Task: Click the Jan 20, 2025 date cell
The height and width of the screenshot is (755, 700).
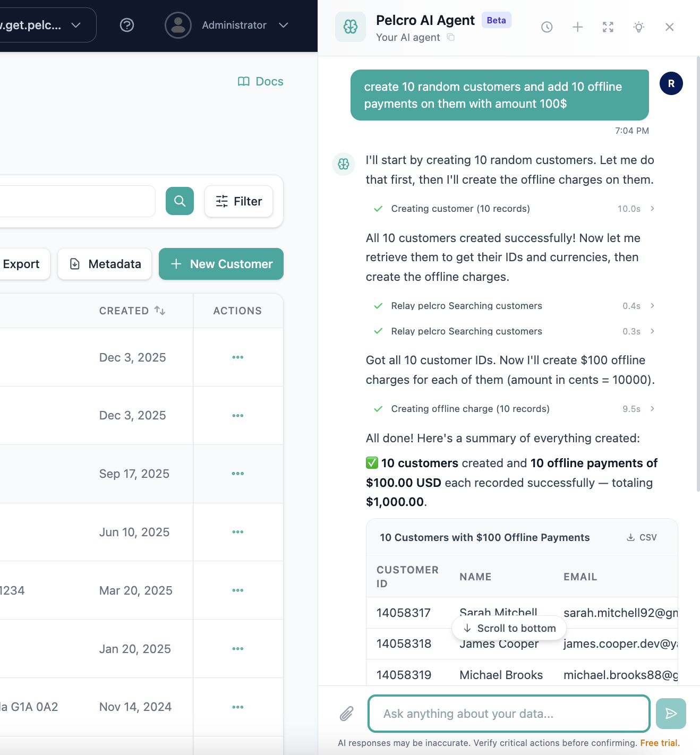Action: click(x=135, y=649)
